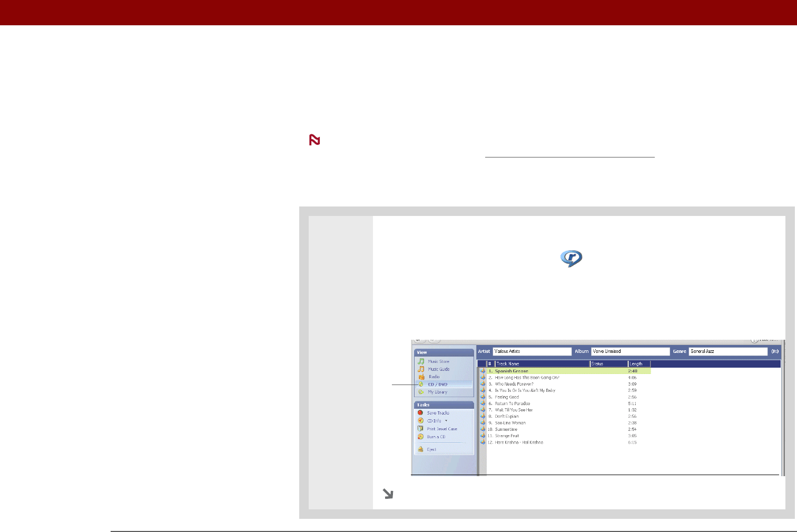This screenshot has width=797, height=532.
Task: Click the length value 4:06
Action: click(x=632, y=378)
